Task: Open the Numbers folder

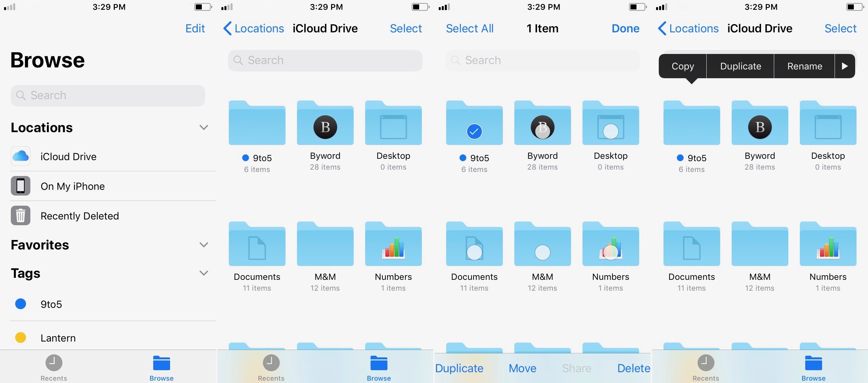Action: point(393,245)
